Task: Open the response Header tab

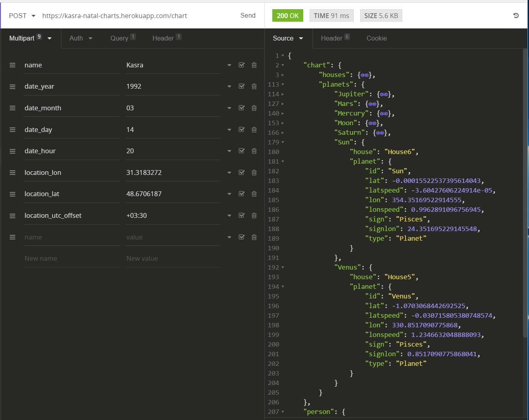Action: tap(335, 38)
